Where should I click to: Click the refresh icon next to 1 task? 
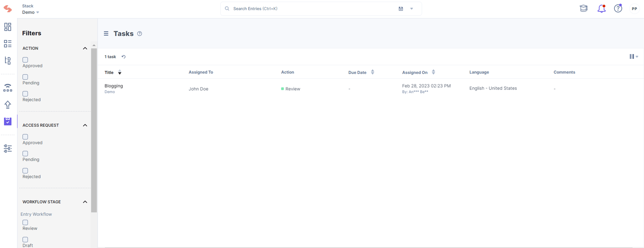(123, 57)
